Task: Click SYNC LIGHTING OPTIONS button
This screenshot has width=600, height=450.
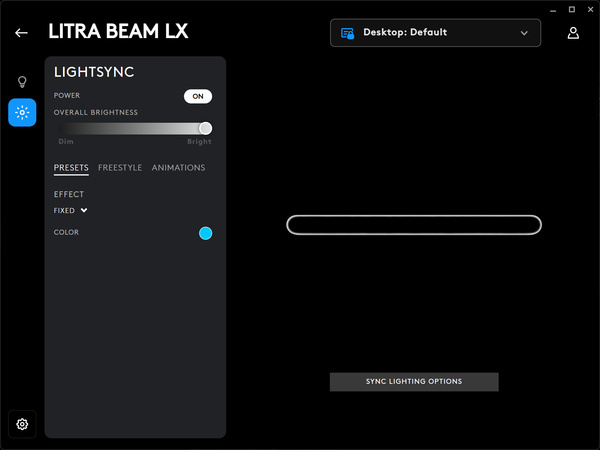Action: pos(414,382)
